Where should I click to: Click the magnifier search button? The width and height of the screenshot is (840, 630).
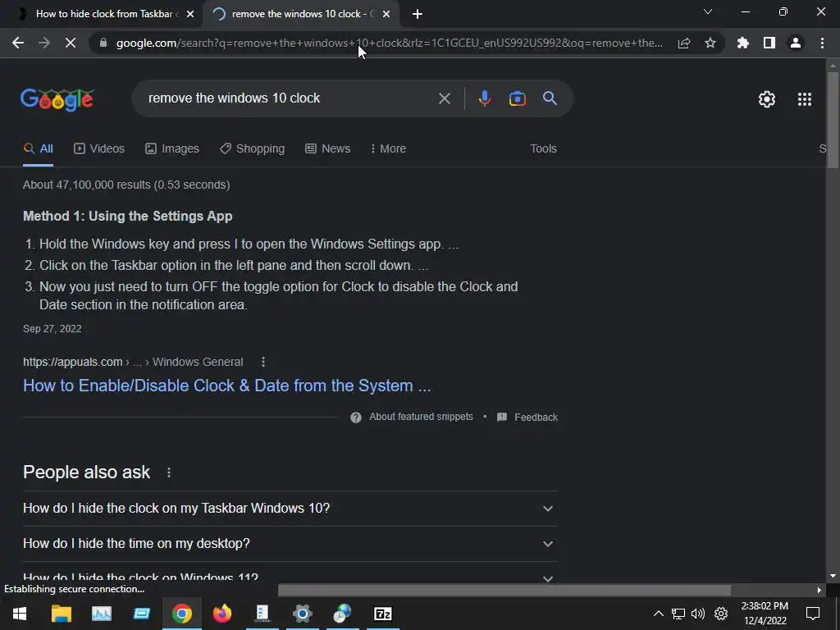click(x=550, y=98)
